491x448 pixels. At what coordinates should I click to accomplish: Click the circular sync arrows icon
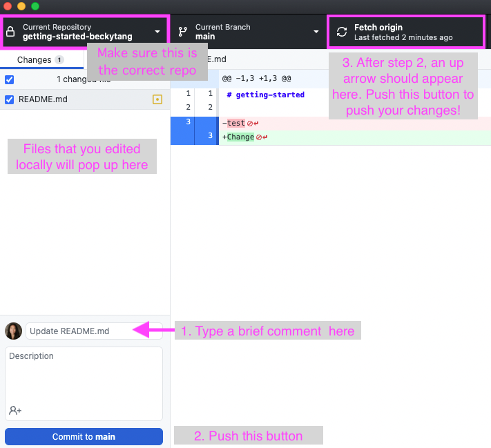click(x=341, y=32)
